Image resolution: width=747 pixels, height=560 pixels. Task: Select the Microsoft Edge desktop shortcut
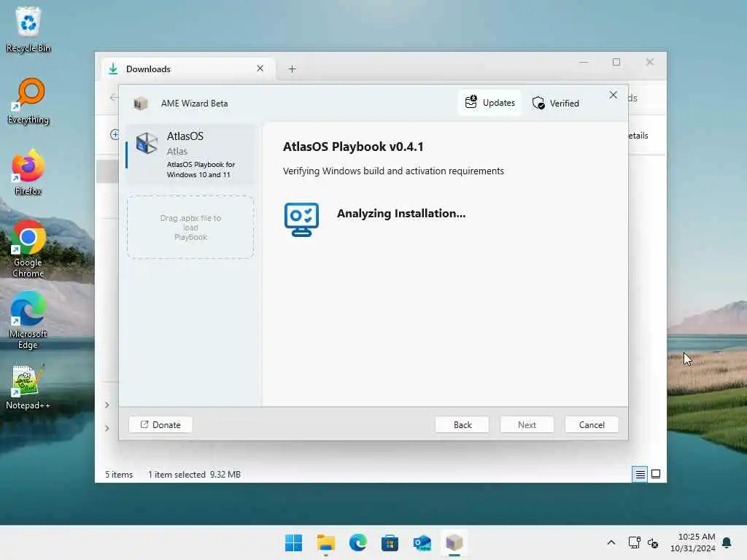pos(28,321)
